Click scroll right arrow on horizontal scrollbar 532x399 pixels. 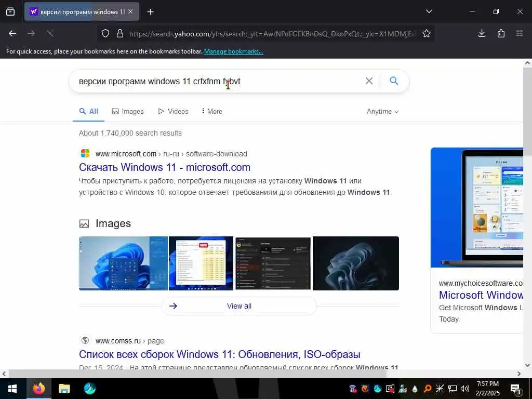click(519, 374)
